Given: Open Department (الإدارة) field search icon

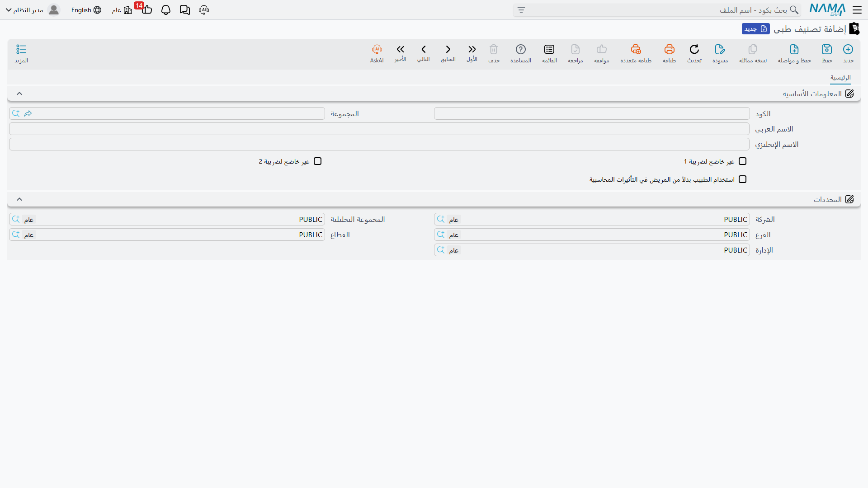Looking at the screenshot, I should (441, 250).
